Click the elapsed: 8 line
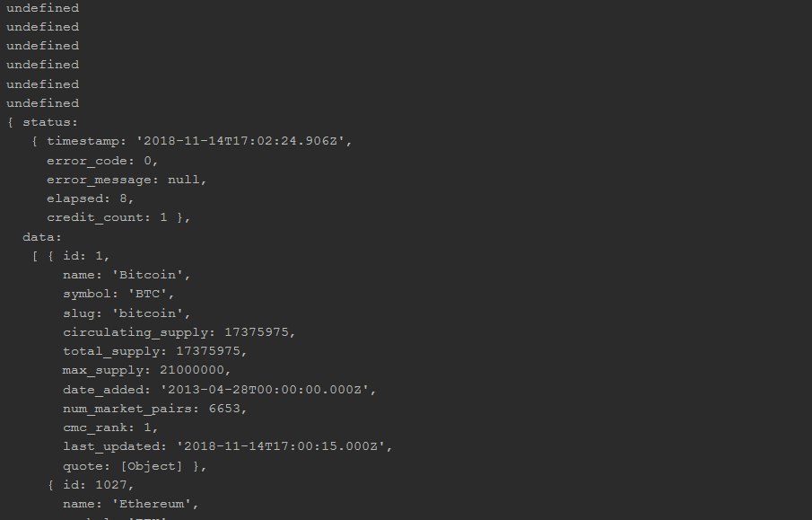The image size is (812, 520). point(91,198)
